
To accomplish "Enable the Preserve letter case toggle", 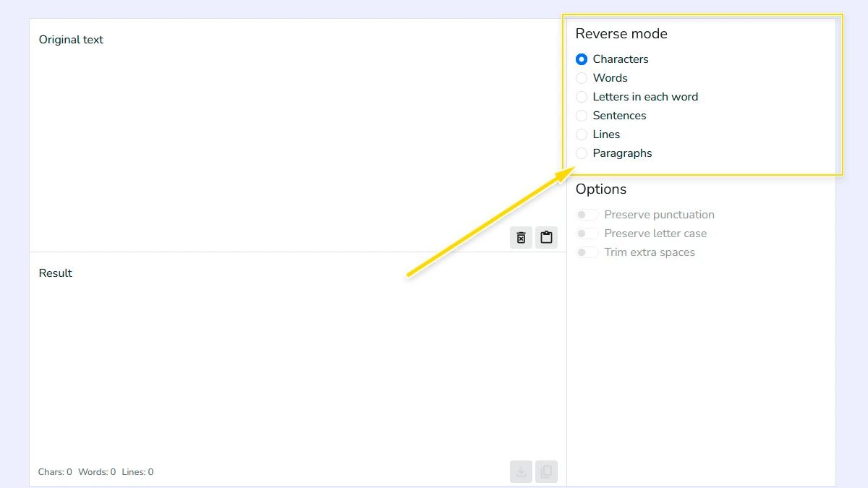I will (587, 233).
